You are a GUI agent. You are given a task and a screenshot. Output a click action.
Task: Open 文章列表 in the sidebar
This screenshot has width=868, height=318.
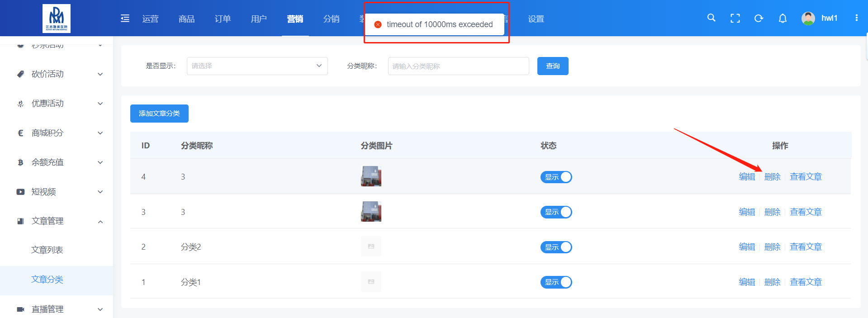[x=47, y=250]
